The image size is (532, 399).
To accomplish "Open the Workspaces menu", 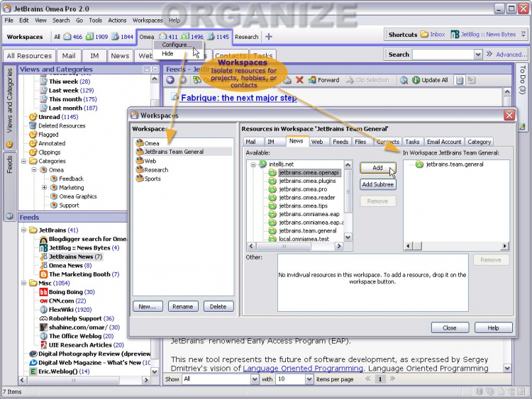I will pyautogui.click(x=148, y=21).
